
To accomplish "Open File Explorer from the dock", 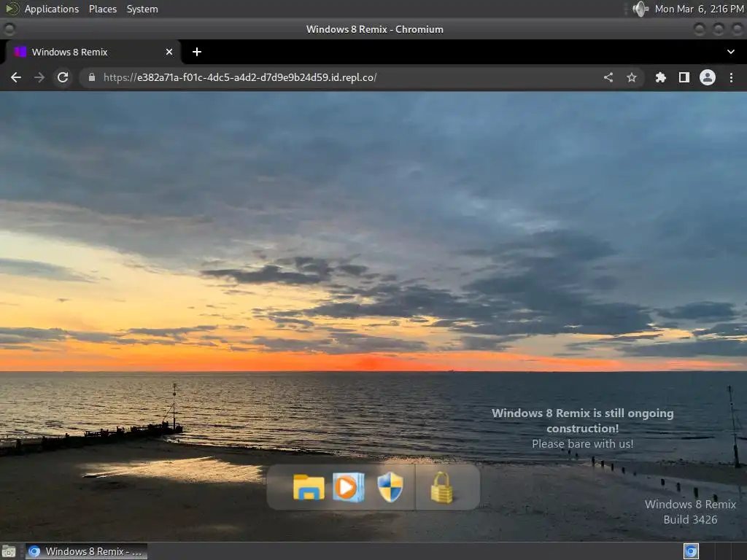I will point(309,487).
